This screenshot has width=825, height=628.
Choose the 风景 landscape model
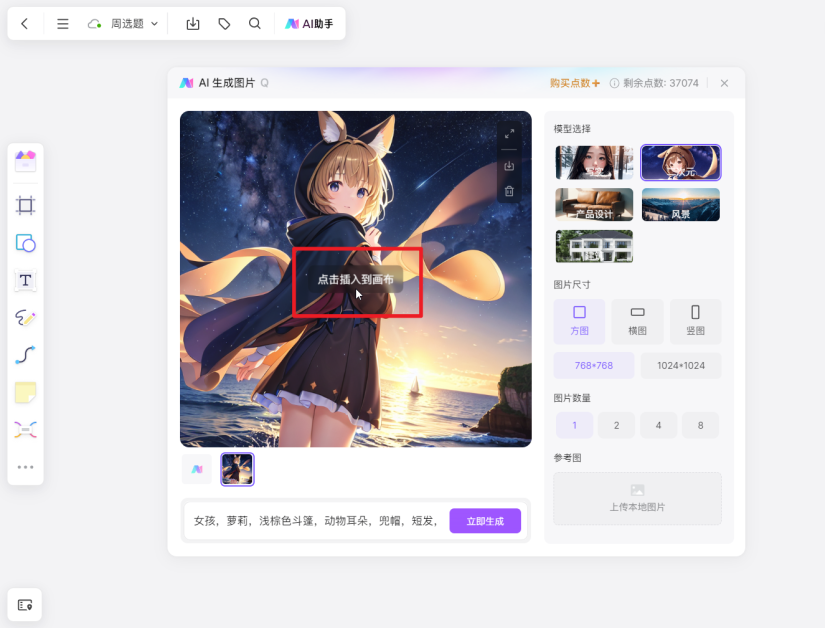681,205
